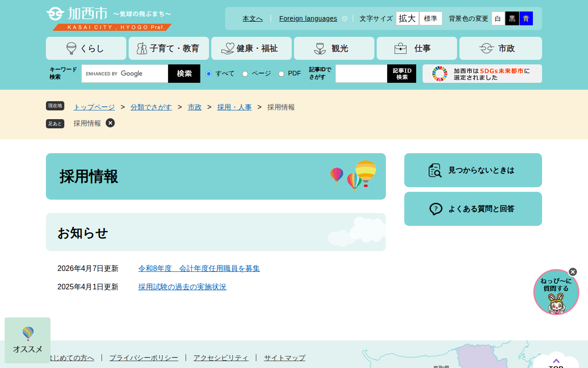Open the 子育て・教育 menu tab
Screen dimensions: 588x368
[x=169, y=48]
